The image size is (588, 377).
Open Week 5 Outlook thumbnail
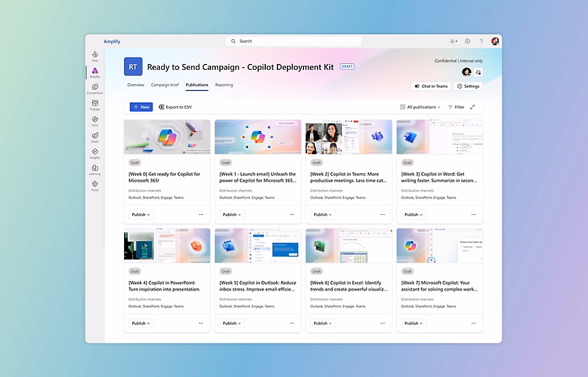(258, 245)
